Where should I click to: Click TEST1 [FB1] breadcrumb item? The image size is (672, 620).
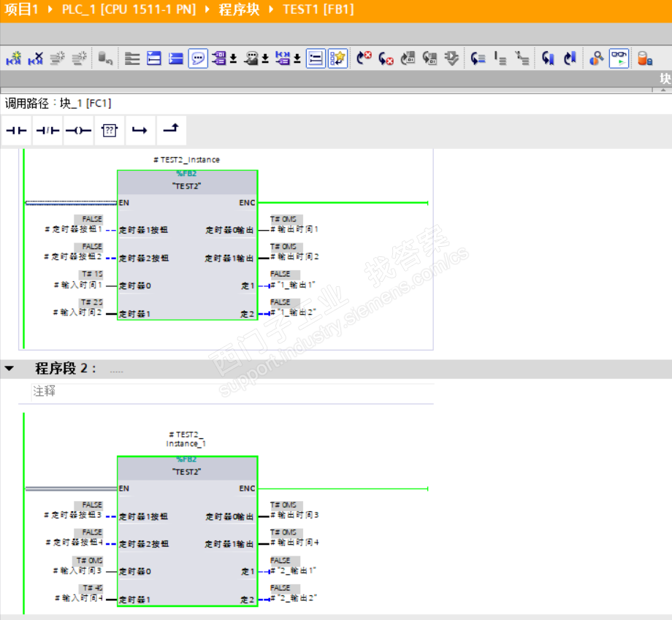[x=318, y=9]
